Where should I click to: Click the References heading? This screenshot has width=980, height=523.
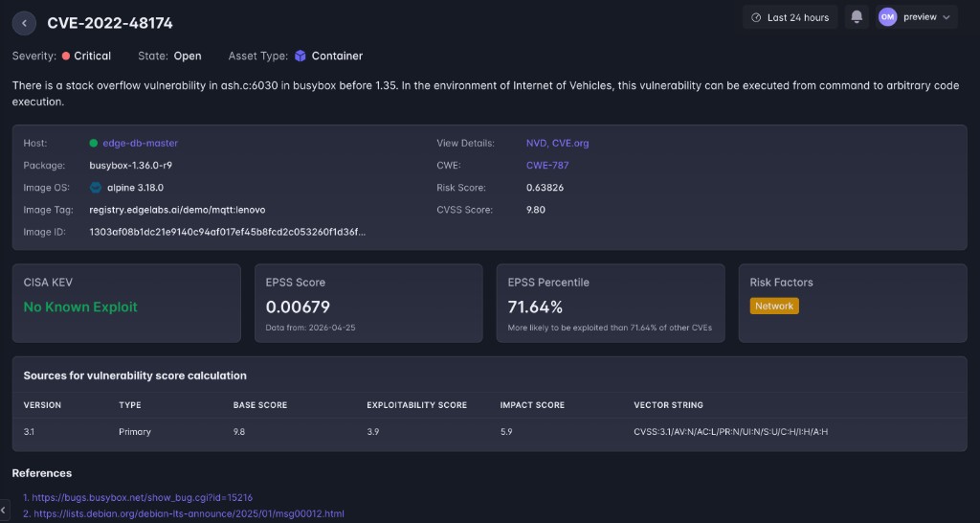(42, 473)
